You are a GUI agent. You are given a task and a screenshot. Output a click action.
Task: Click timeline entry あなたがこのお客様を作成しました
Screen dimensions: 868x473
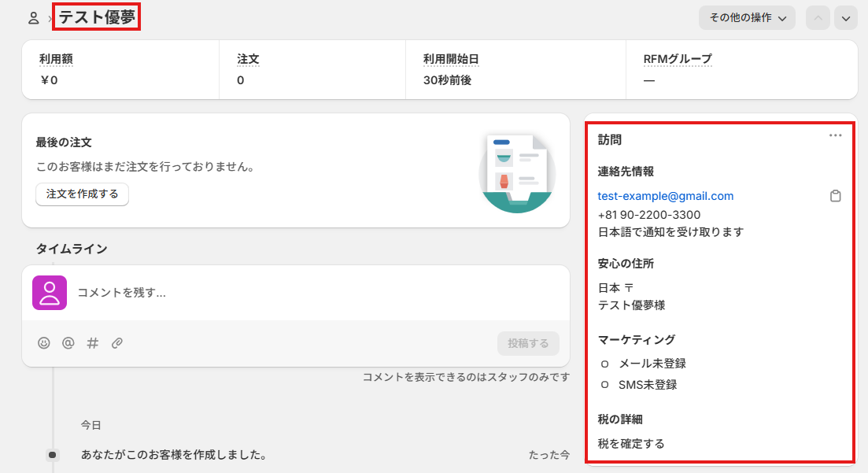click(174, 455)
